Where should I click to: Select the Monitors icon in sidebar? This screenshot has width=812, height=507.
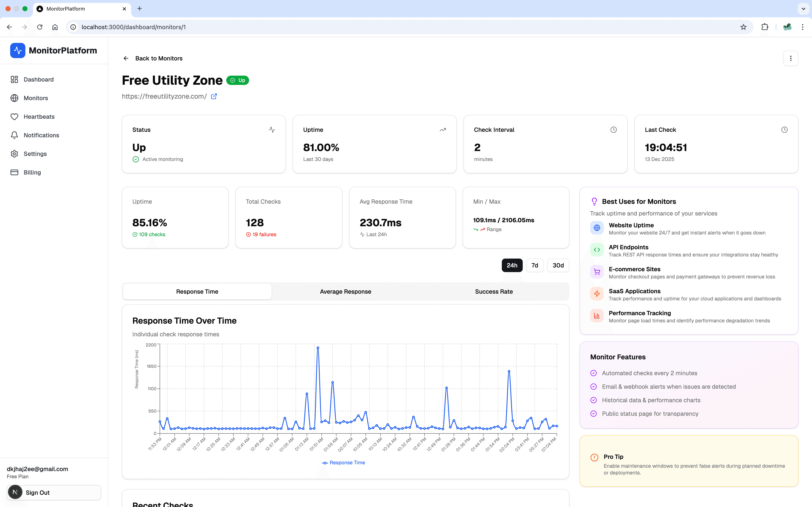(x=14, y=98)
